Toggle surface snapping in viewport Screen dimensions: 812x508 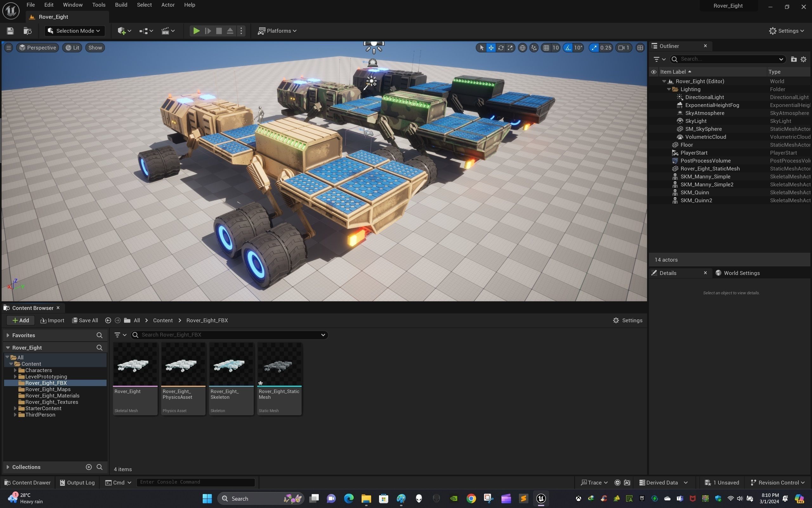534,48
